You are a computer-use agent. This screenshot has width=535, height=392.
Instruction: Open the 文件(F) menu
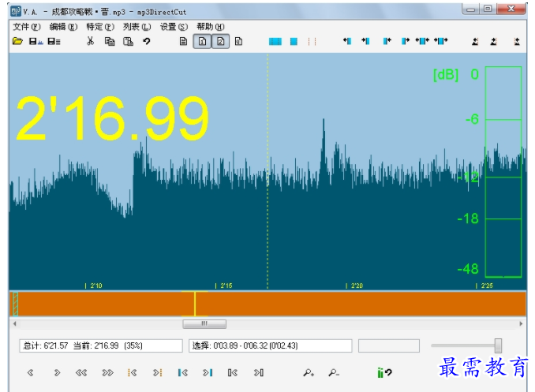(x=27, y=27)
